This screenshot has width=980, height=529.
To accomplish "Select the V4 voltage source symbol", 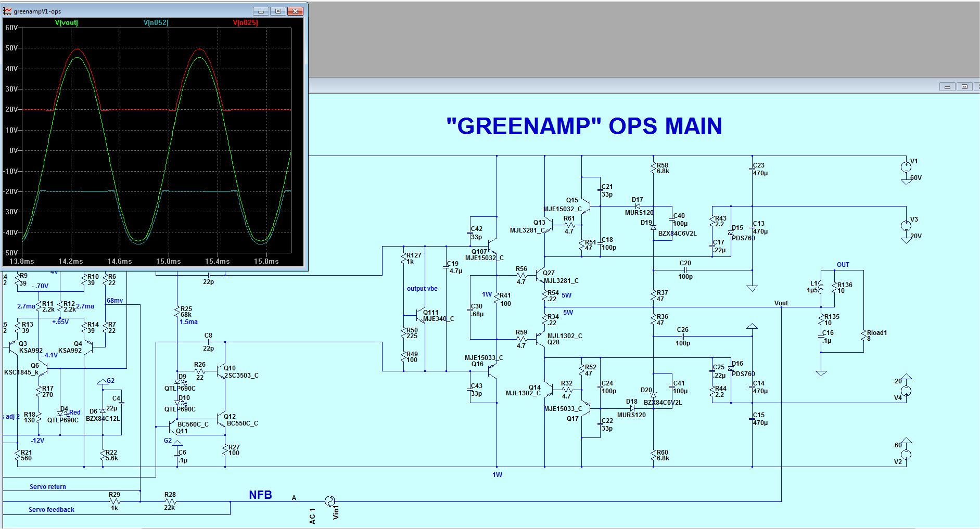I will click(x=906, y=391).
